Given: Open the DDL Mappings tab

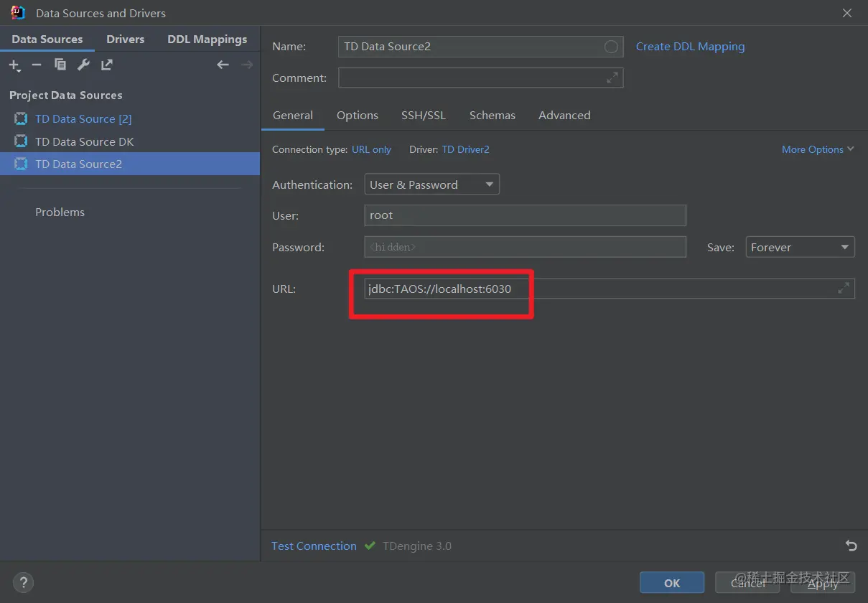Looking at the screenshot, I should click(207, 39).
